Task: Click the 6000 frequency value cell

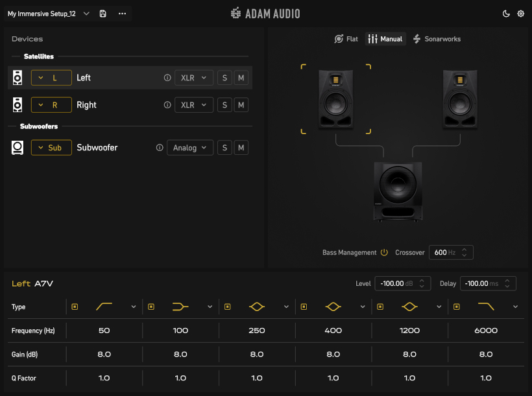Action: [486, 331]
